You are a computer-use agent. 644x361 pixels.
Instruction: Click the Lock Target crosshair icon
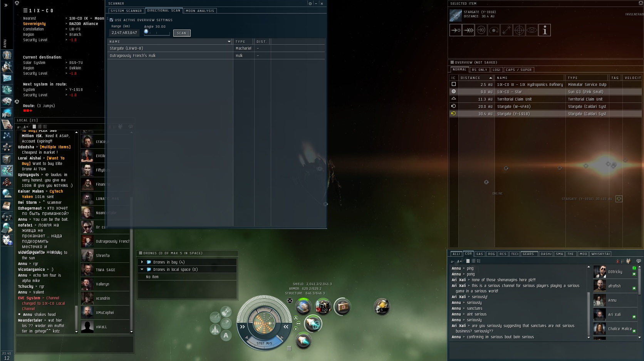point(519,30)
